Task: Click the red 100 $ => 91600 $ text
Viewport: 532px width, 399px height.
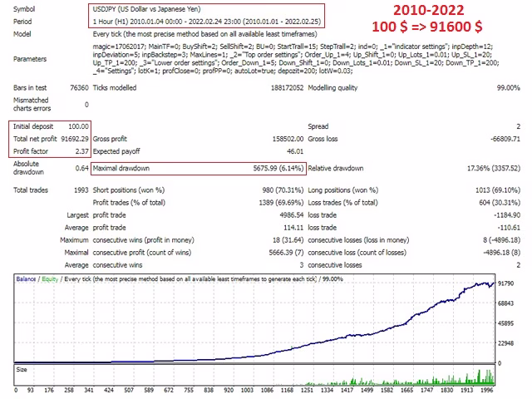Action: (427, 27)
